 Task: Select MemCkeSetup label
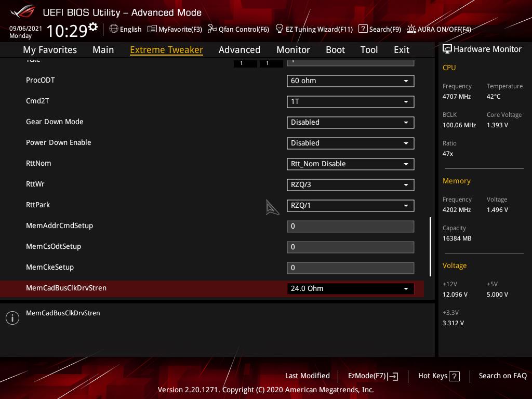click(49, 267)
